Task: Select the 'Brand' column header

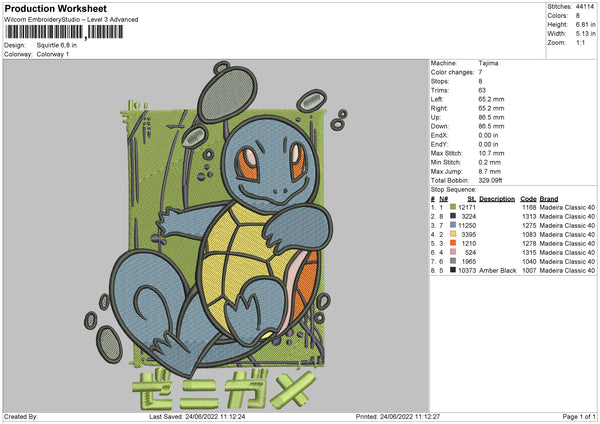Action: 549,199
